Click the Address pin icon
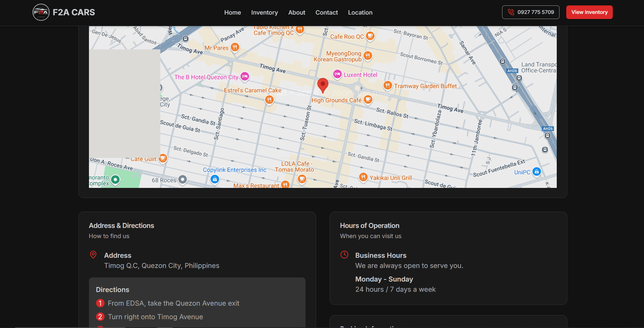The image size is (644, 328). tap(93, 255)
